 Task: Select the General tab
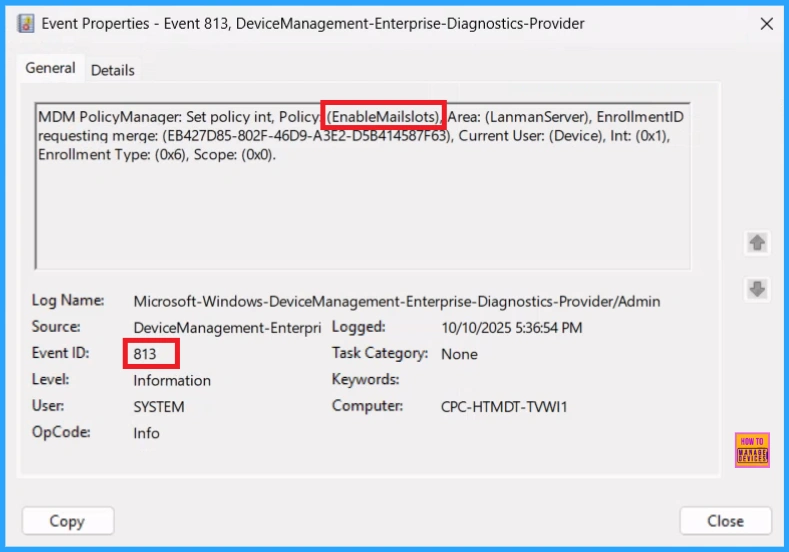coord(50,68)
